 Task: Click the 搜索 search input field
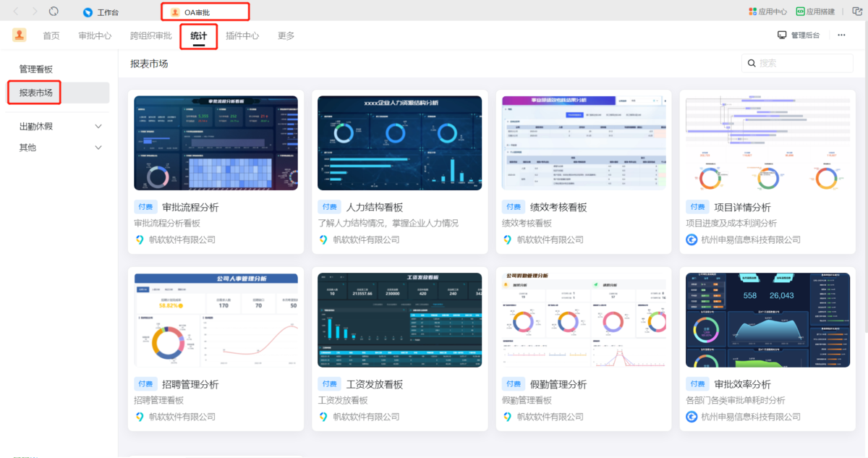tap(797, 63)
